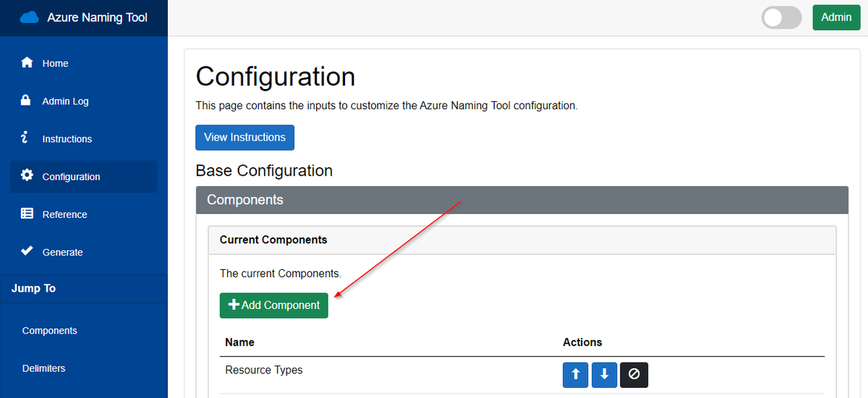Move Resource Types down with arrow

click(x=605, y=375)
